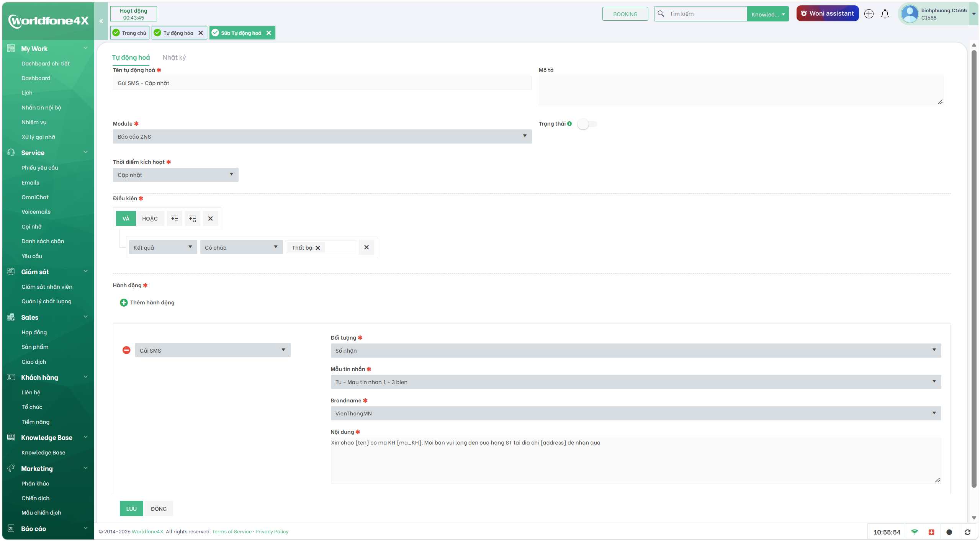The width and height of the screenshot is (980, 541).
Task: Click the black circle status icon
Action: [949, 532]
